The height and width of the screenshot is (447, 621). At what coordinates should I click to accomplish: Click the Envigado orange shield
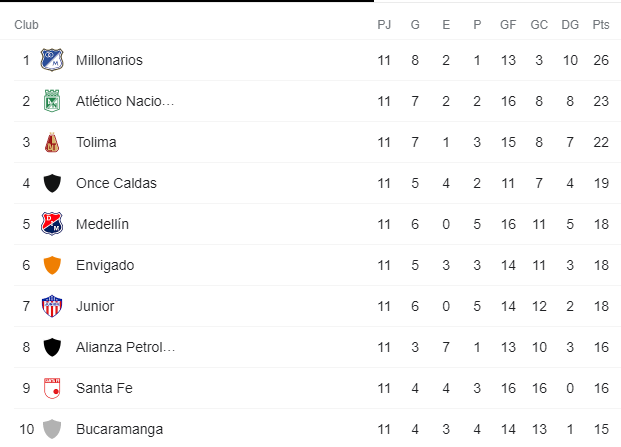(52, 265)
